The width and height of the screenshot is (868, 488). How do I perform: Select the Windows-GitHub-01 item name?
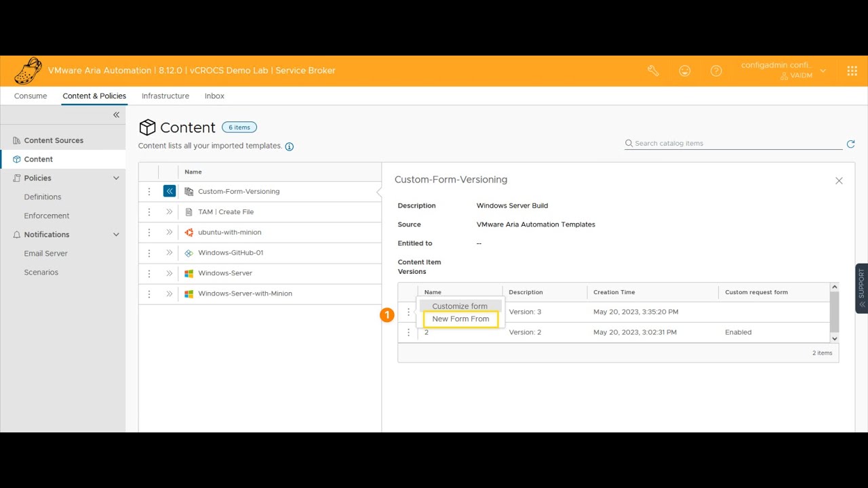231,253
